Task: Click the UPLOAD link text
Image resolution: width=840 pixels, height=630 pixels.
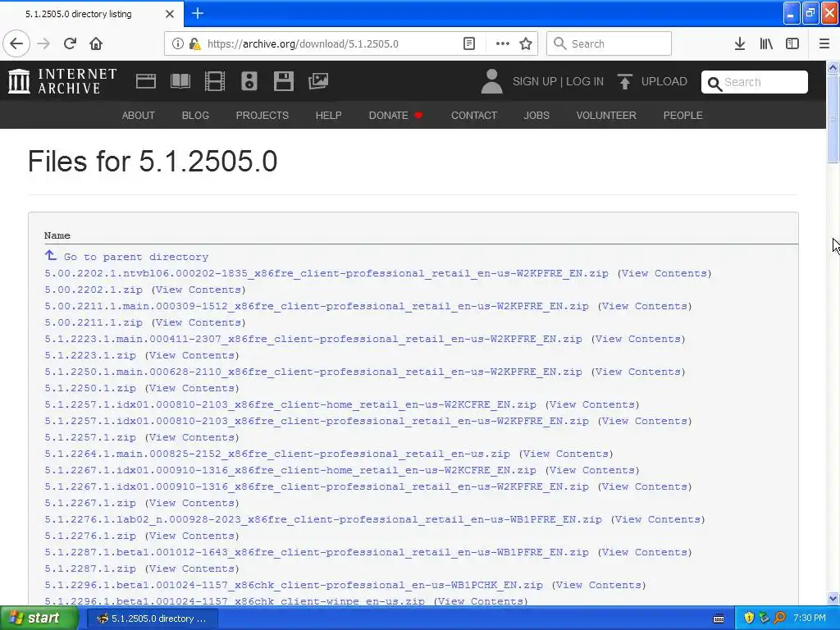Action: (664, 81)
